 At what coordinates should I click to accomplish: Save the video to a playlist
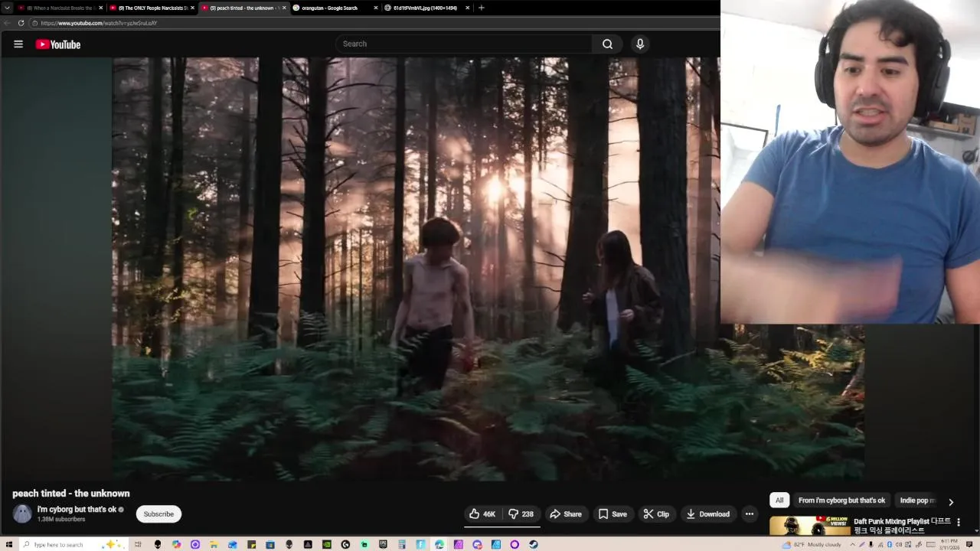[612, 514]
